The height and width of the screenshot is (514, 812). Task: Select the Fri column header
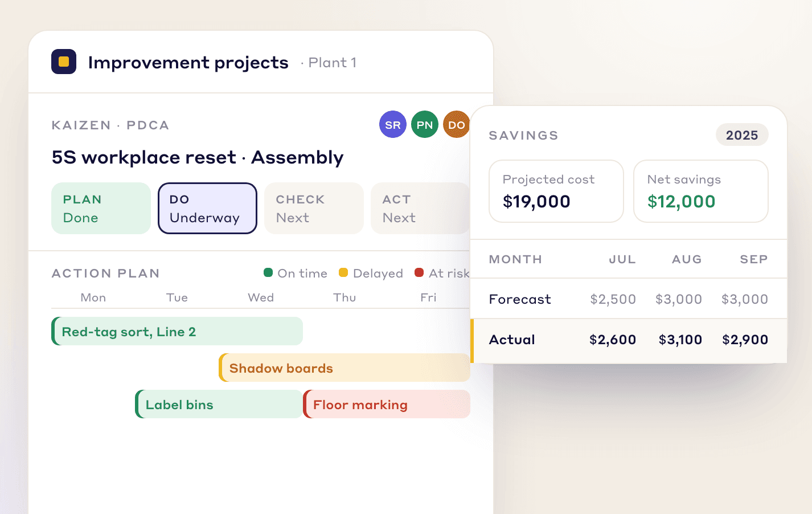(x=428, y=297)
